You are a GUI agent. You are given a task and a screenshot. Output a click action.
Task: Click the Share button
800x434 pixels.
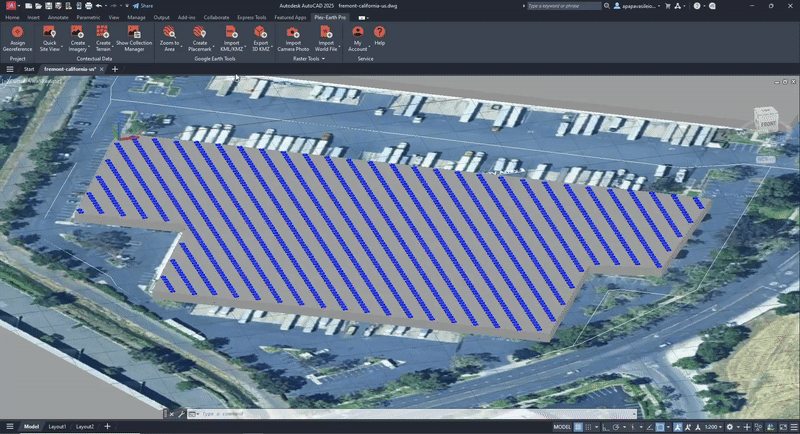tap(143, 6)
